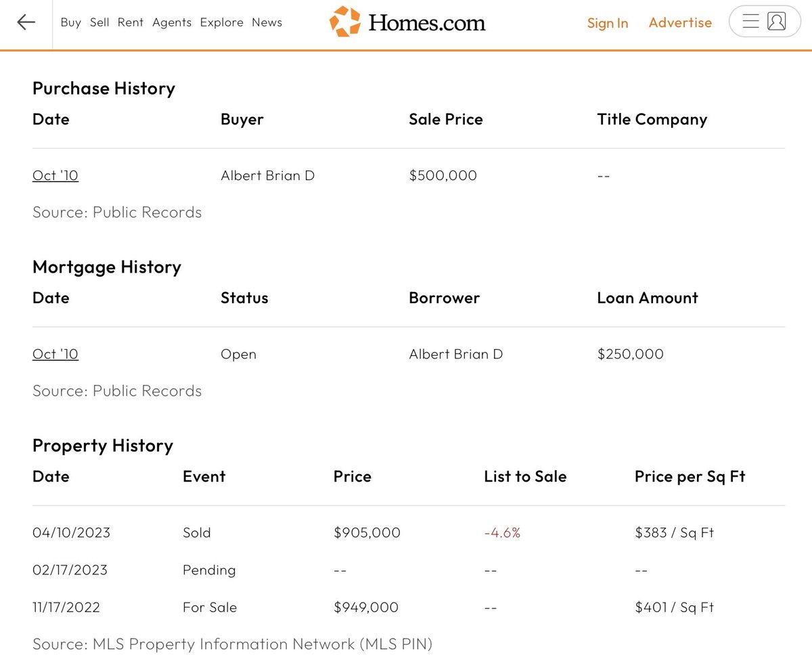Select the Loan Amount column header
The image size is (812, 671).
(x=648, y=298)
